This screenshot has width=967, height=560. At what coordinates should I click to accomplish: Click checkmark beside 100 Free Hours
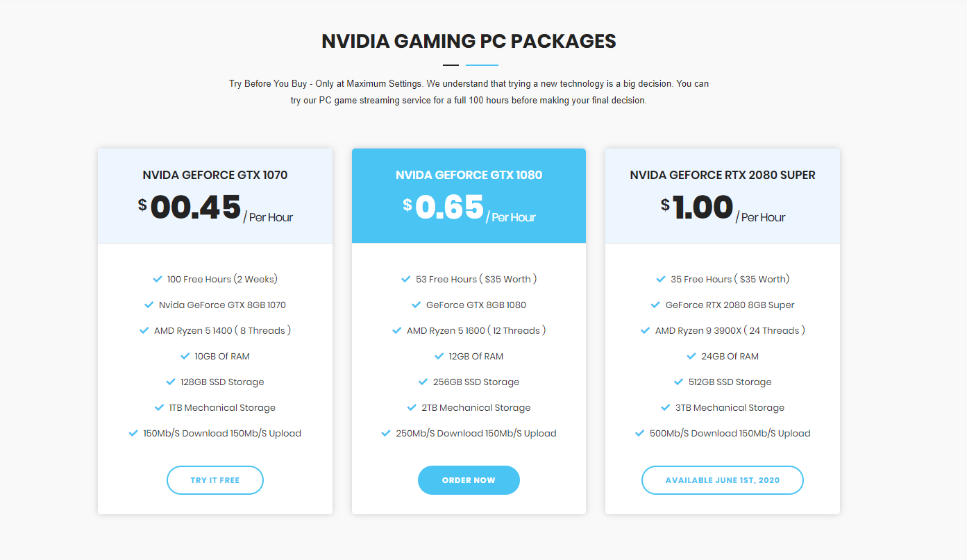pyautogui.click(x=158, y=279)
